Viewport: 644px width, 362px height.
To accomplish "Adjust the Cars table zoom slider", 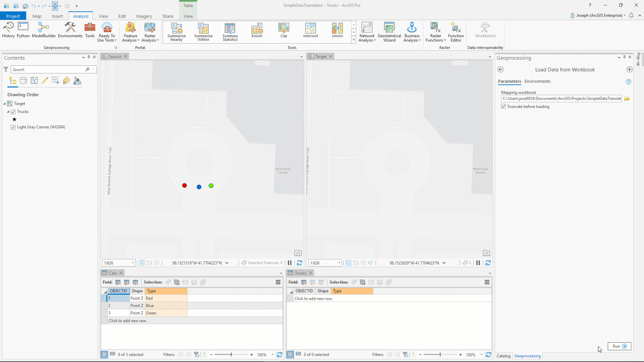I will [x=231, y=355].
